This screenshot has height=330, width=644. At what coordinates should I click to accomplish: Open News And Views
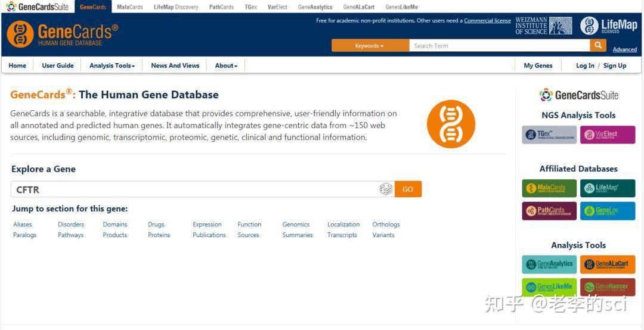point(175,66)
